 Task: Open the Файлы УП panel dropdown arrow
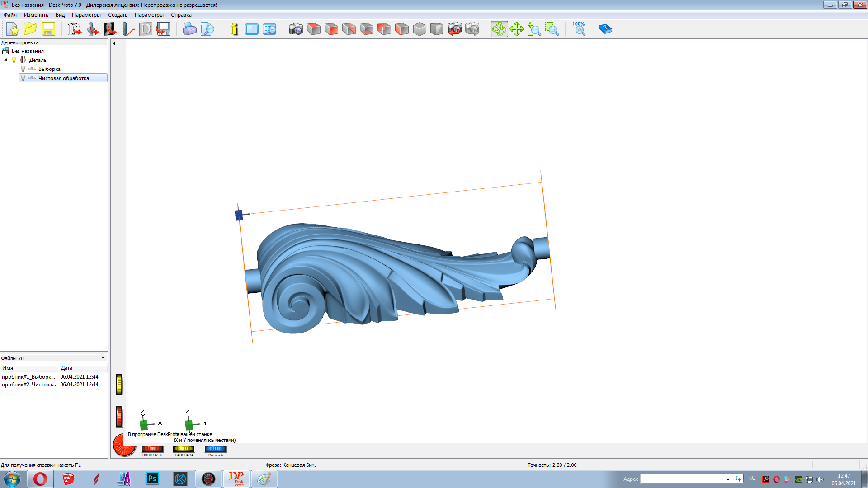tap(103, 358)
